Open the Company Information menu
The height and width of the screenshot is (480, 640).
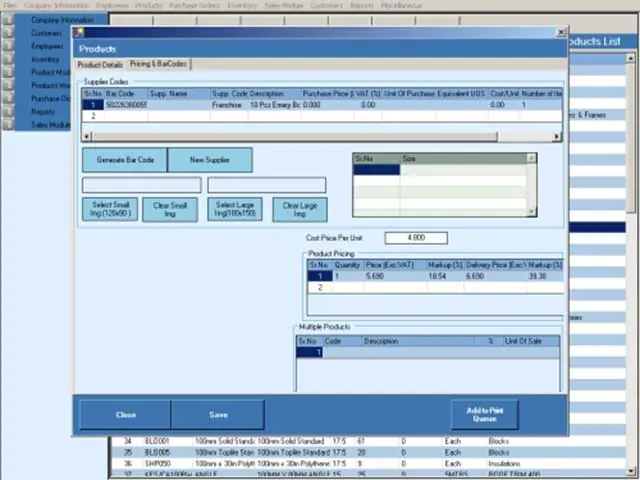click(x=56, y=5)
